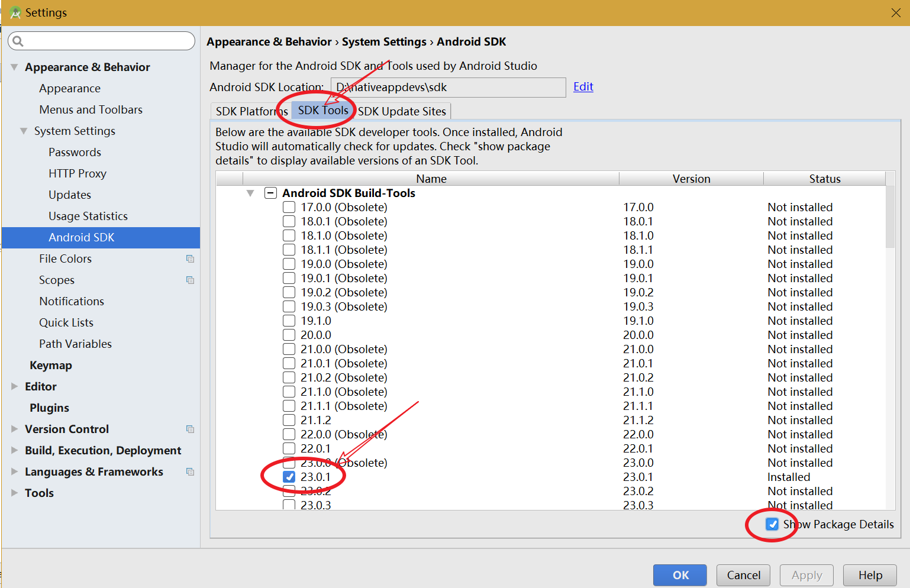Expand the Editor settings section
910x588 pixels.
coord(14,386)
